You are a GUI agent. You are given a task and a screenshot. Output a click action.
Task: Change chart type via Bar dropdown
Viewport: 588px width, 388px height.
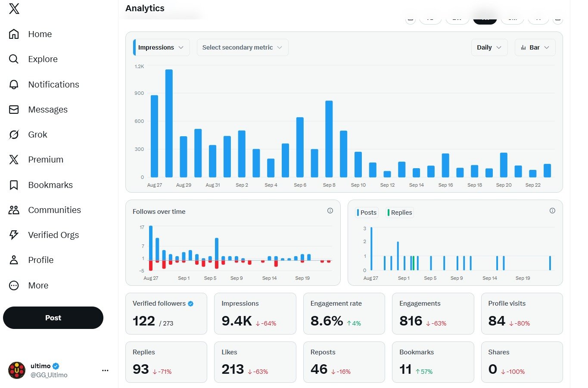point(535,47)
